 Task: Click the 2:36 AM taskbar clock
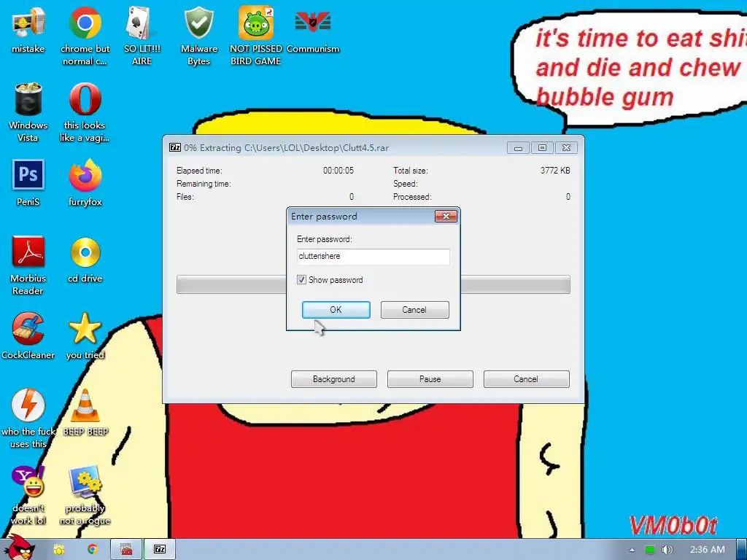[707, 550]
